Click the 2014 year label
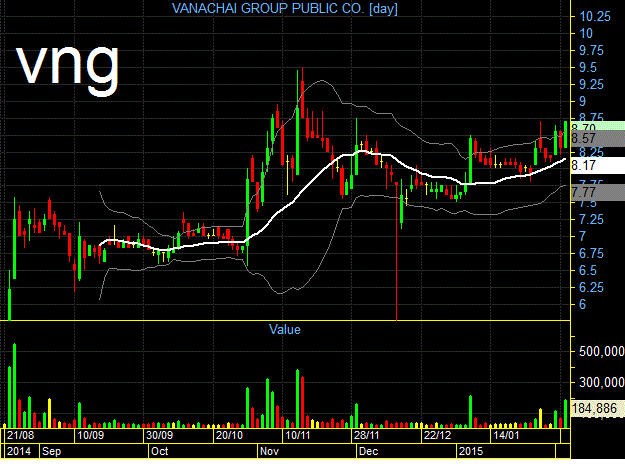The height and width of the screenshot is (466, 625). tap(19, 451)
